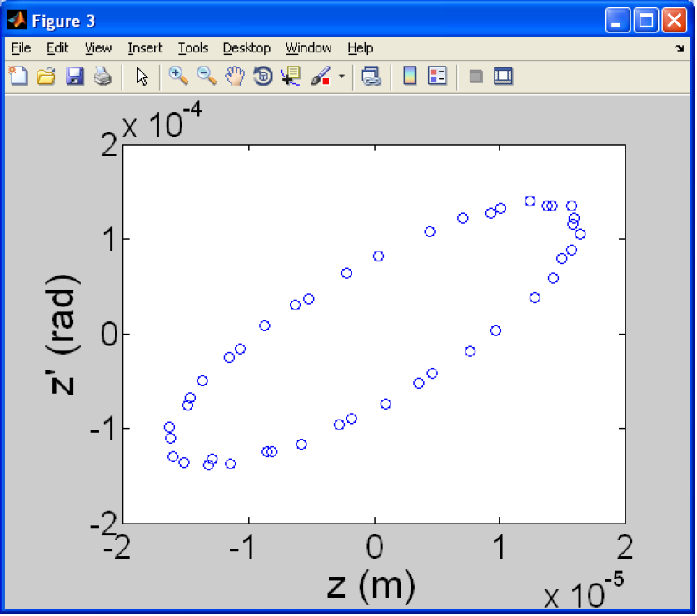Image resolution: width=697 pixels, height=616 pixels.
Task: Select the Data Cursor tool
Action: 291,76
